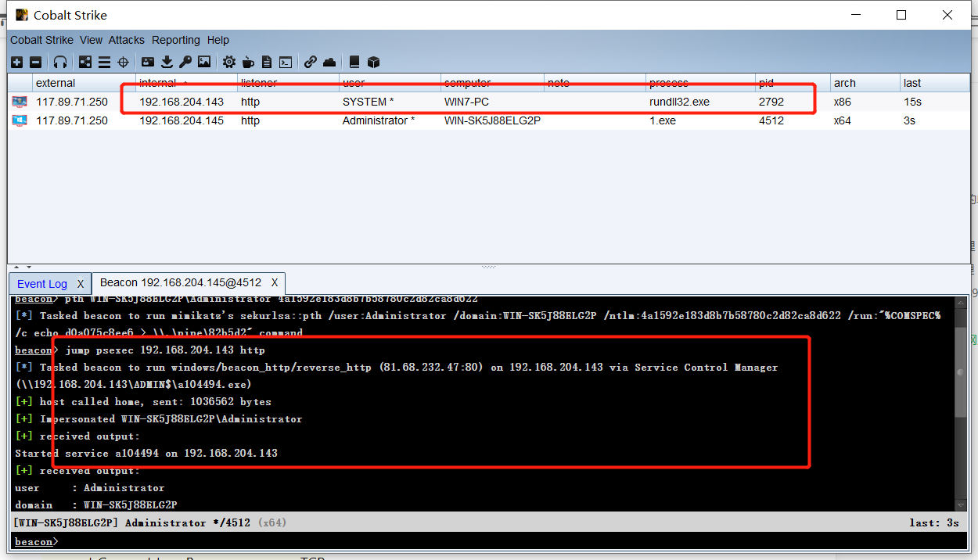Screen dimensions: 978x560
Task: Click the gear icon to generate executable
Action: coord(229,62)
